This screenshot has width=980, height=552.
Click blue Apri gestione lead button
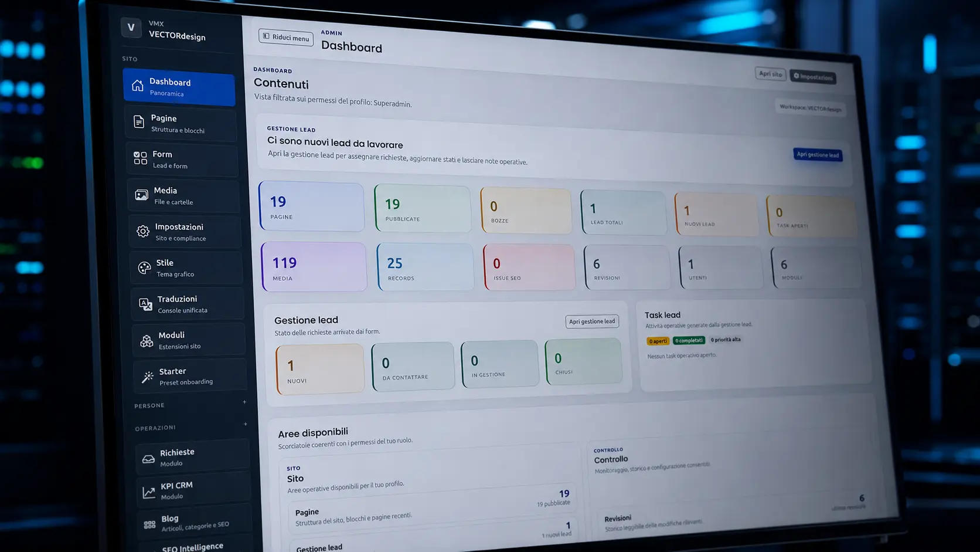(818, 155)
